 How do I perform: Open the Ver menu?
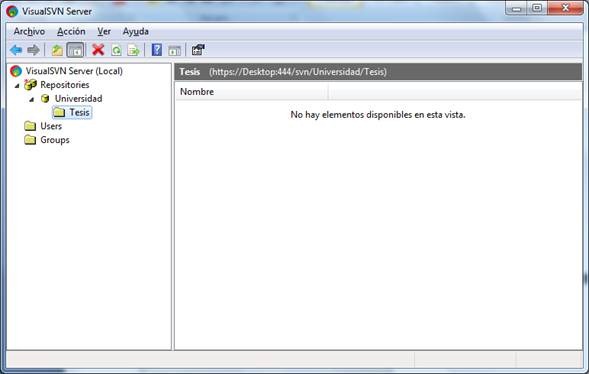click(x=104, y=32)
